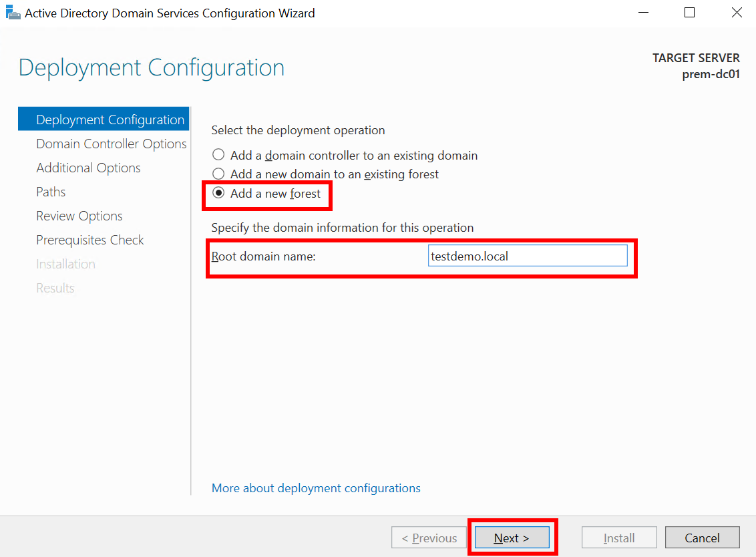This screenshot has height=557, width=756.
Task: Select 'Add a domain controller to an existing domain'
Action: (345, 156)
